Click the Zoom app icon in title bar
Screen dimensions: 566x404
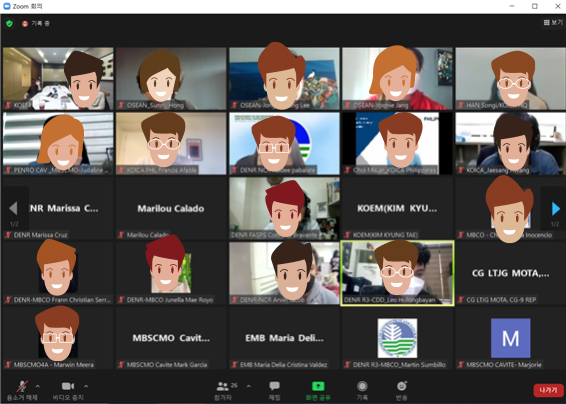[x=6, y=6]
